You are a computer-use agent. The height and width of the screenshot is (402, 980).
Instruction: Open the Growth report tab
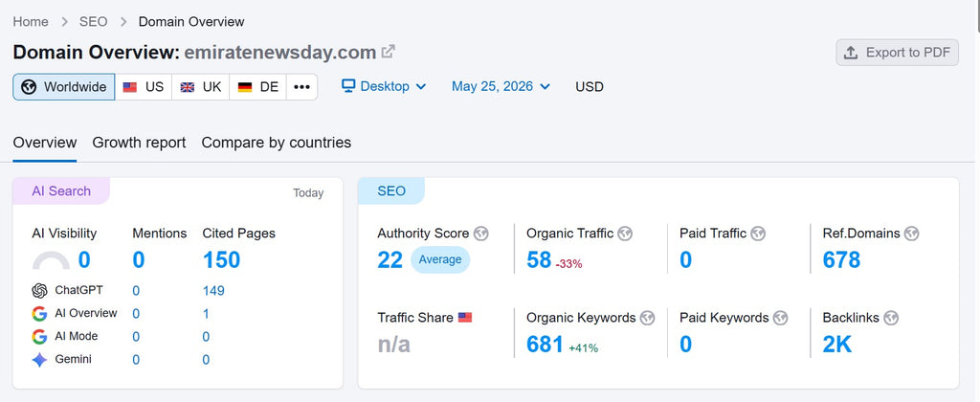(140, 143)
